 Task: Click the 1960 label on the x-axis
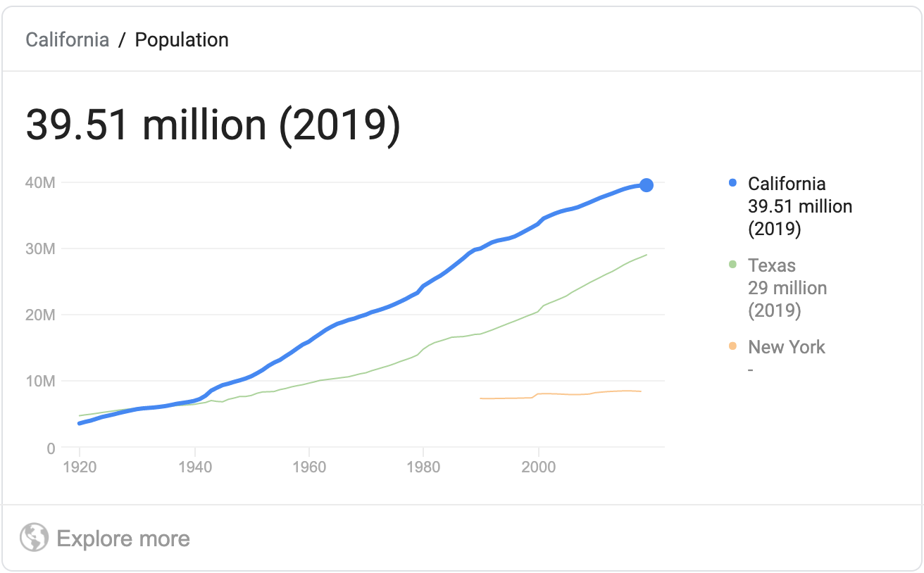pos(309,466)
